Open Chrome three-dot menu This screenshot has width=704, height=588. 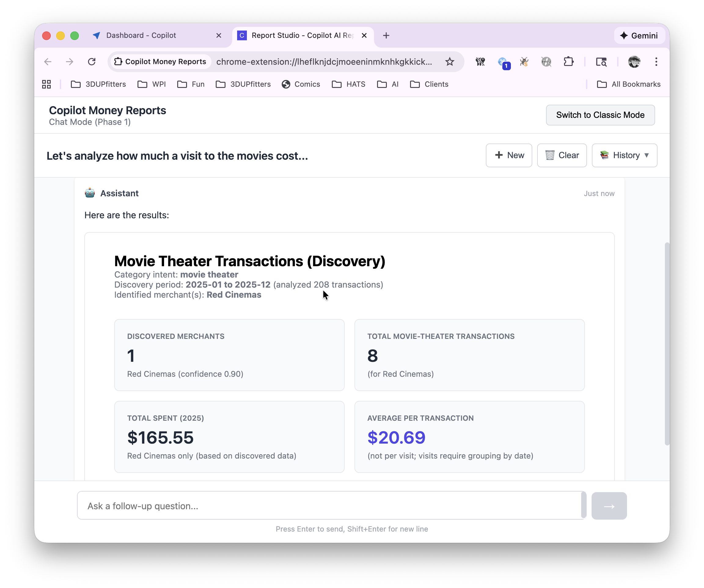click(656, 62)
